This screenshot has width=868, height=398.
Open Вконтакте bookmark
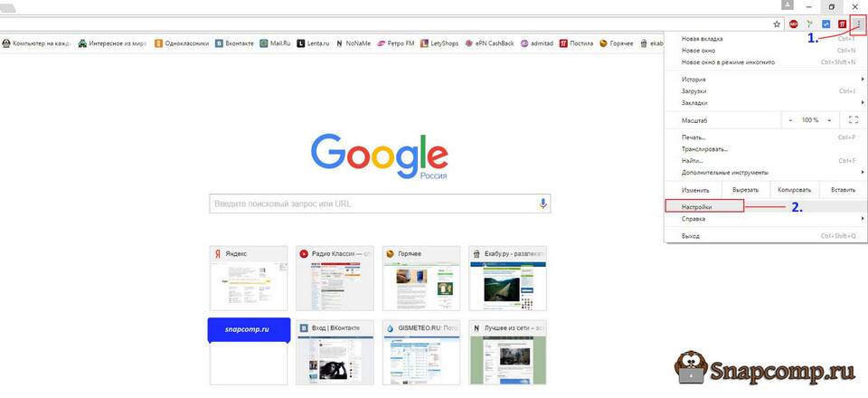[235, 43]
